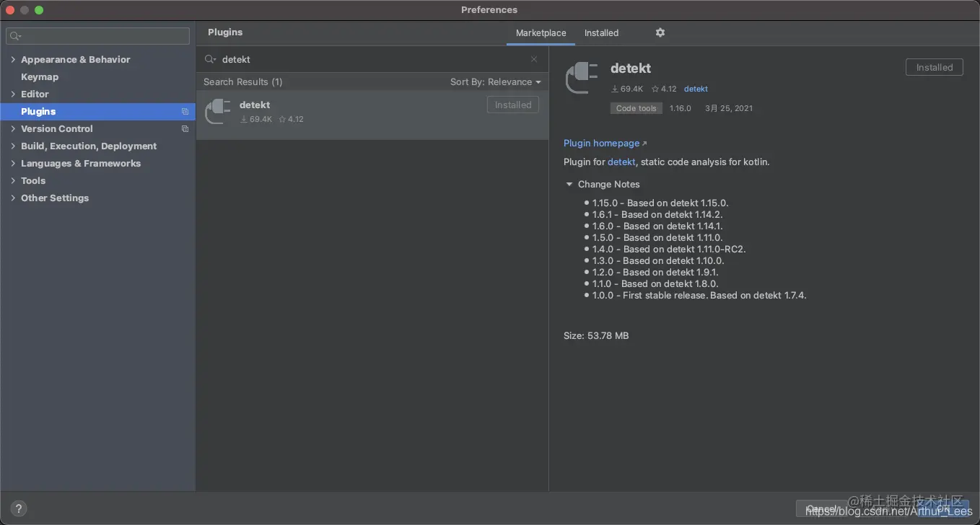This screenshot has height=525, width=980.
Task: Click the large detekt plugin icon
Action: click(x=582, y=78)
